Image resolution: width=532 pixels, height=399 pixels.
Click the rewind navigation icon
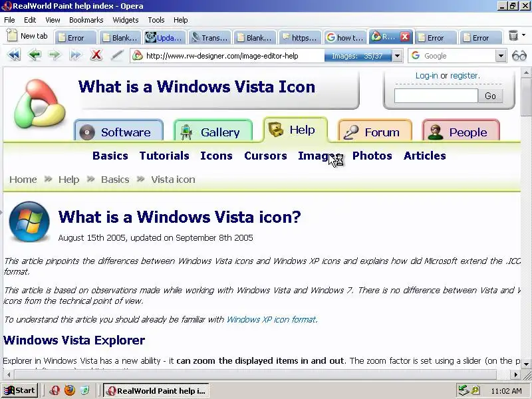[x=14, y=55]
